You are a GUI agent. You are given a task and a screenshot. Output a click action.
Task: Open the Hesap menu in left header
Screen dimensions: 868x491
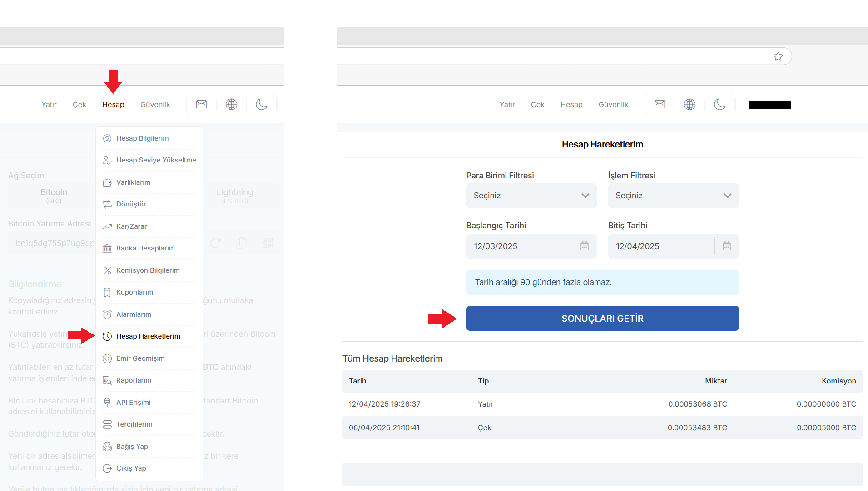[x=113, y=104]
